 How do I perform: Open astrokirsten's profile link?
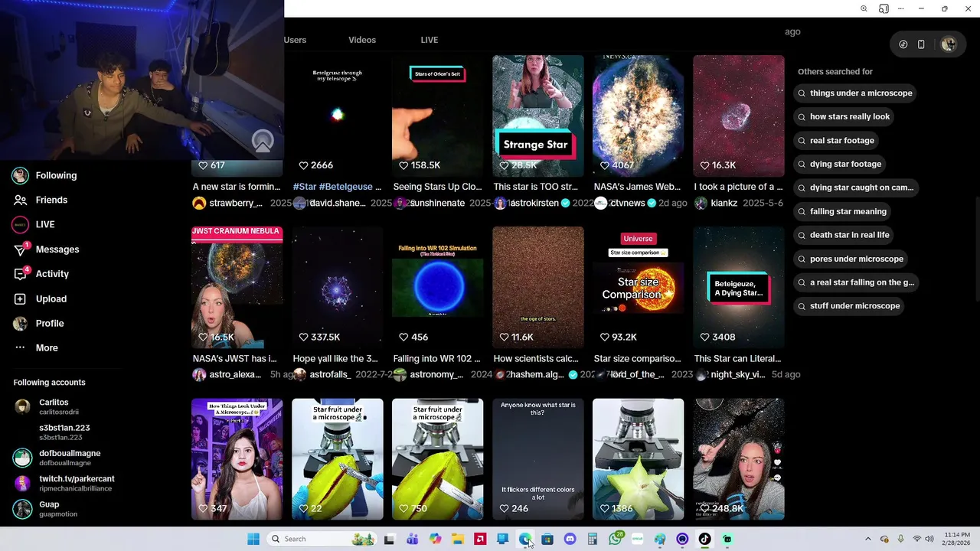[535, 203]
